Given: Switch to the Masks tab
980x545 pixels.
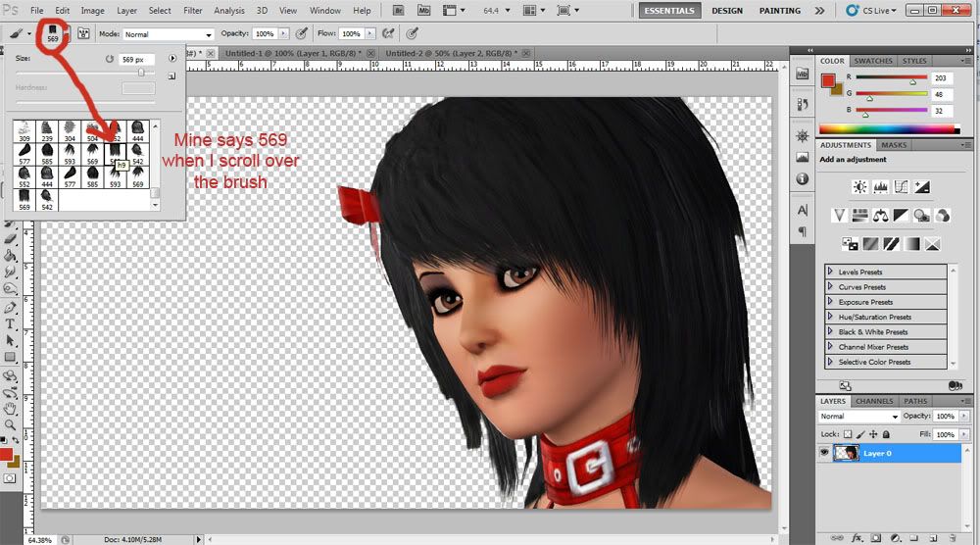Looking at the screenshot, I should click(x=894, y=145).
